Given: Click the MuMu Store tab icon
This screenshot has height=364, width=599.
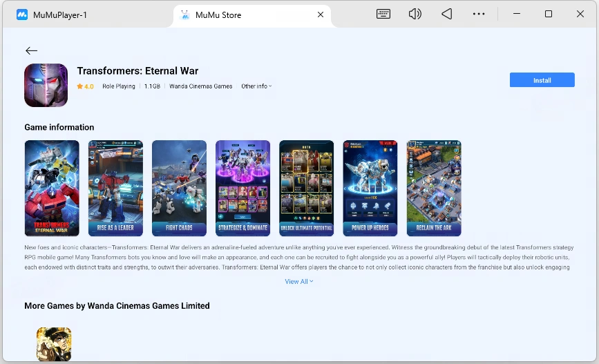Looking at the screenshot, I should pyautogui.click(x=185, y=15).
